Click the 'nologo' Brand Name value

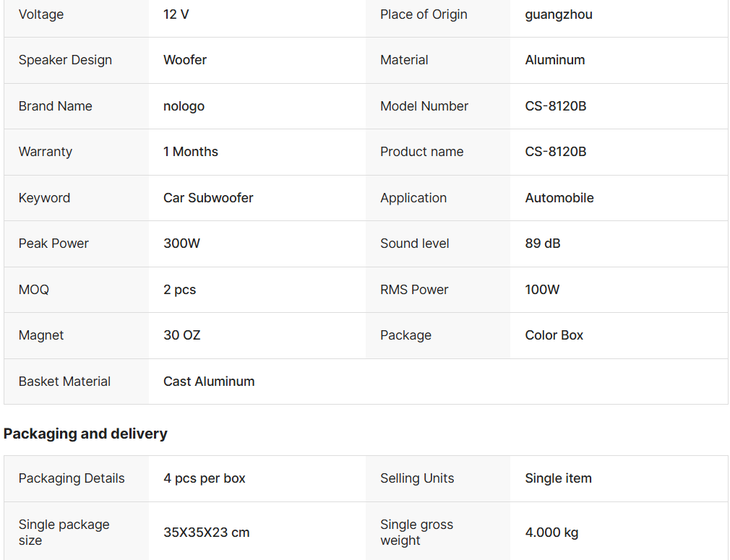[184, 106]
